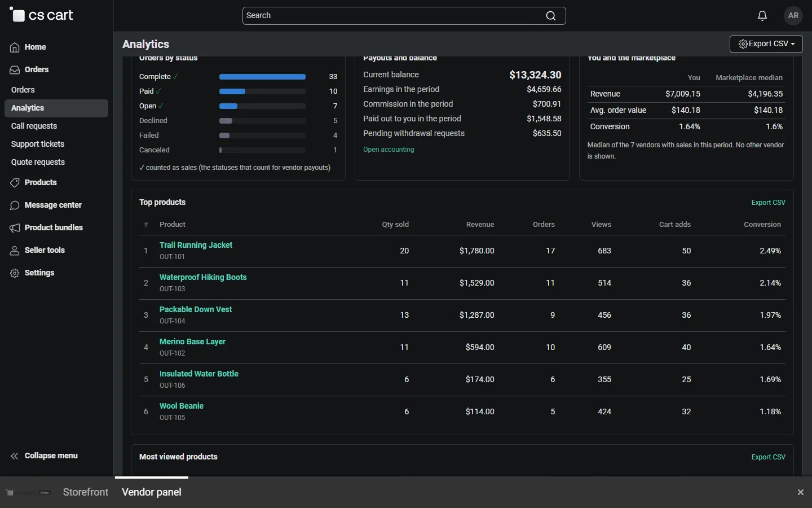Viewport: 812px width, 508px height.
Task: Open Settings gear in sidebar
Action: pos(15,273)
